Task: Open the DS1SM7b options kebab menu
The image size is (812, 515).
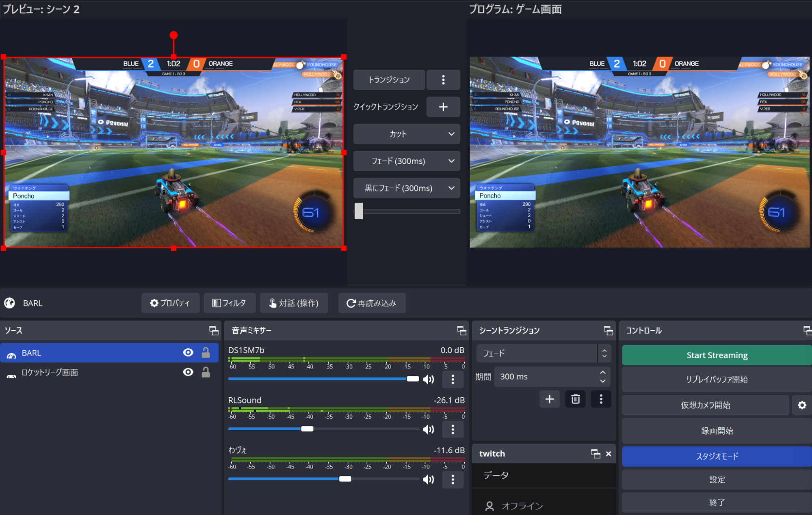Action: pos(453,379)
